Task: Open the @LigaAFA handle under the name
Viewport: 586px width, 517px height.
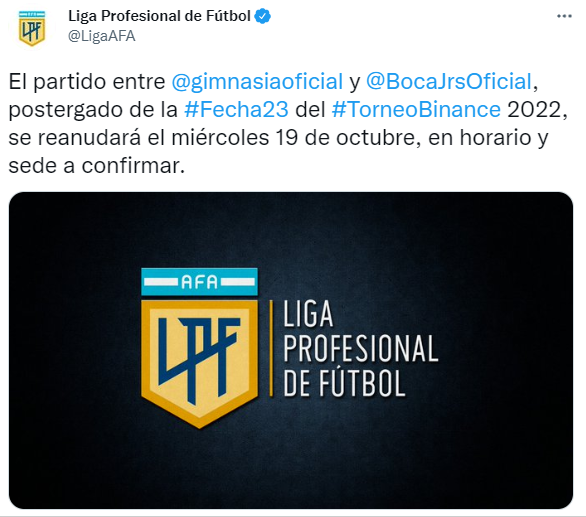Action: click(x=102, y=36)
